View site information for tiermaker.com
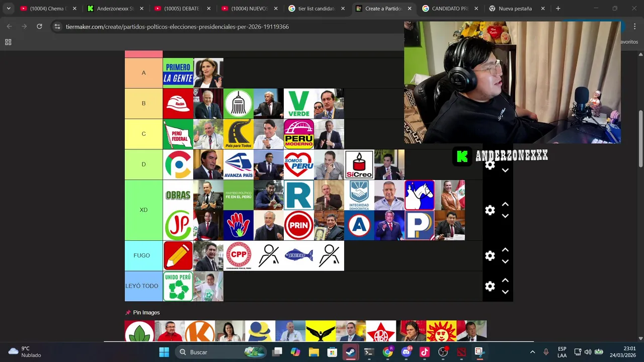The width and height of the screenshot is (644, 362). 57,27
